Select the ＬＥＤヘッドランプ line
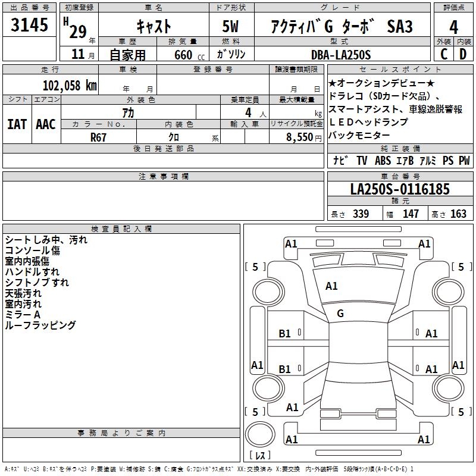The width and height of the screenshot is (476, 476). pyautogui.click(x=368, y=122)
